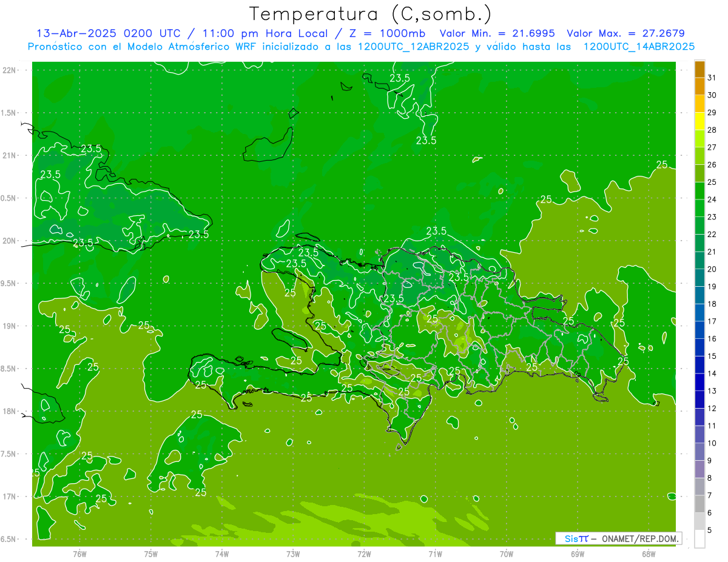Screen dimensions: 728x562
Task: Click the legend value 27 on the color bar
Action: point(712,147)
